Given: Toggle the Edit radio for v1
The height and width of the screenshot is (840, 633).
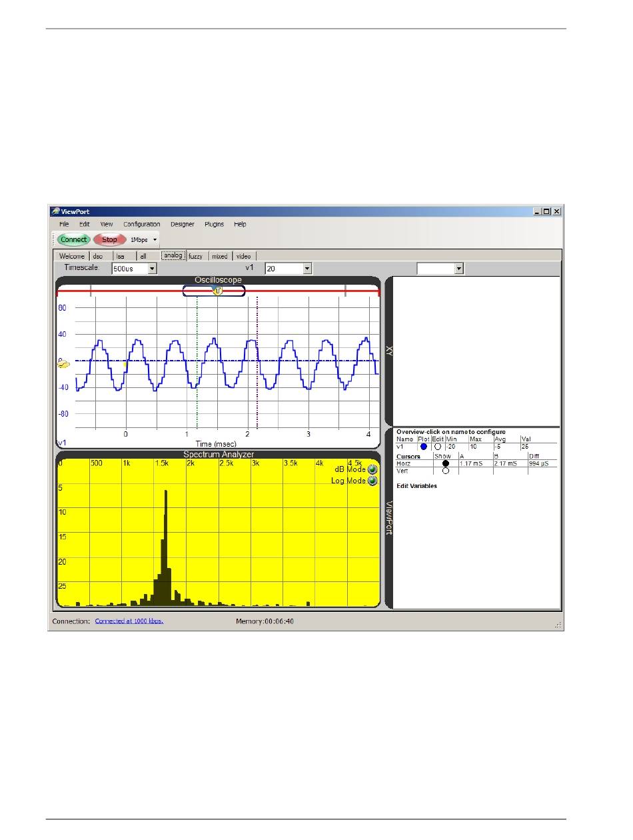Looking at the screenshot, I should click(438, 447).
